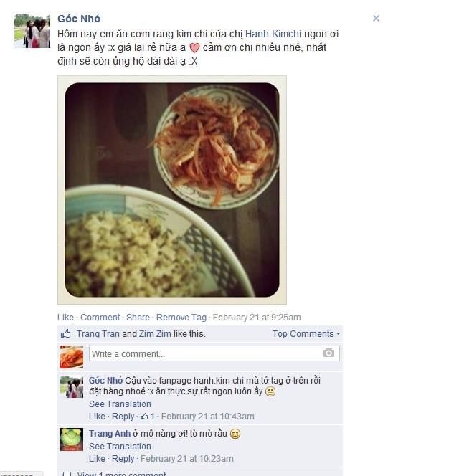This screenshot has height=476, width=459.
Task: Expand View 1 more comment
Action: coord(121,474)
